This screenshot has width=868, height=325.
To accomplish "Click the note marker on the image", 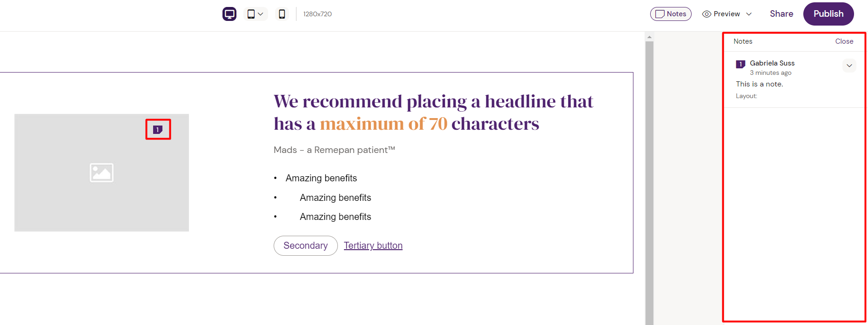I will 158,130.
